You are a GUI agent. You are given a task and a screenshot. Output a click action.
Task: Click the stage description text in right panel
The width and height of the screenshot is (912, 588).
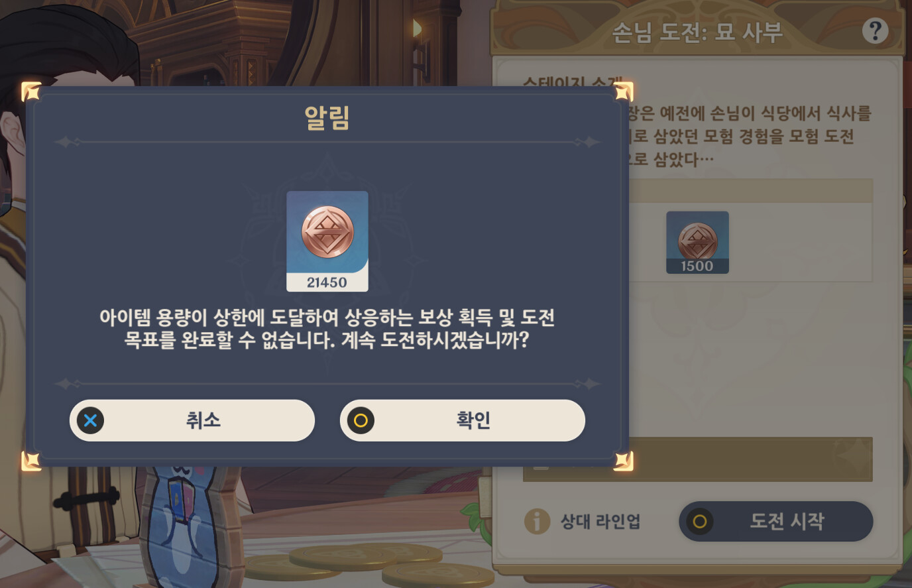tap(749, 136)
